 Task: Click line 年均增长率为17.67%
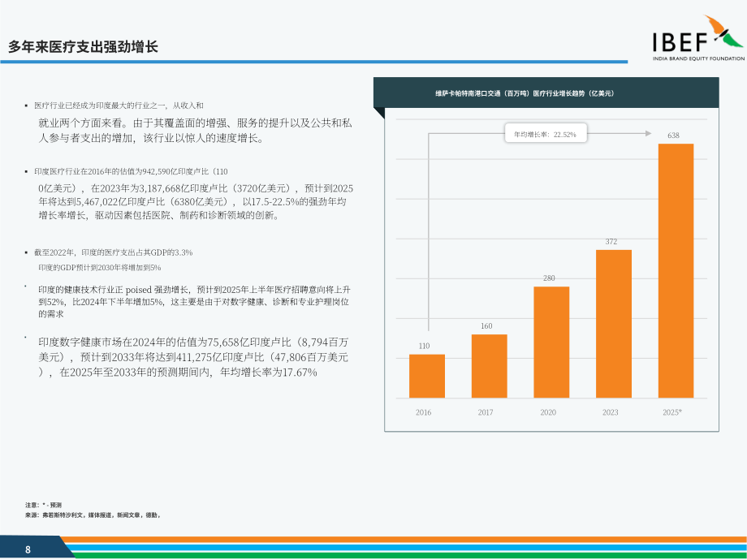(269, 373)
